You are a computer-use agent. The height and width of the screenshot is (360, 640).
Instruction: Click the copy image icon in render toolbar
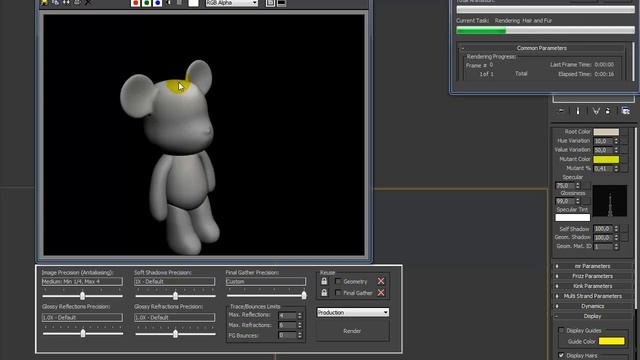click(55, 2)
